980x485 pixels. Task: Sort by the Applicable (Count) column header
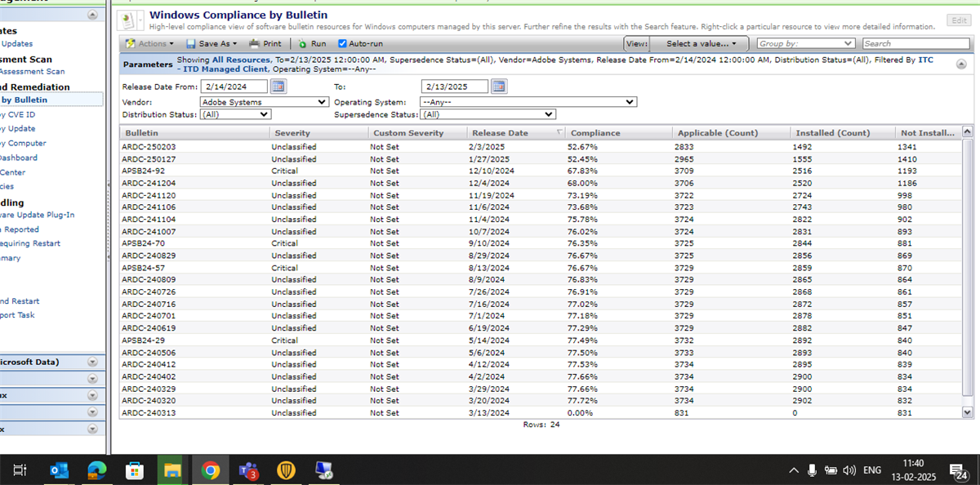point(732,132)
